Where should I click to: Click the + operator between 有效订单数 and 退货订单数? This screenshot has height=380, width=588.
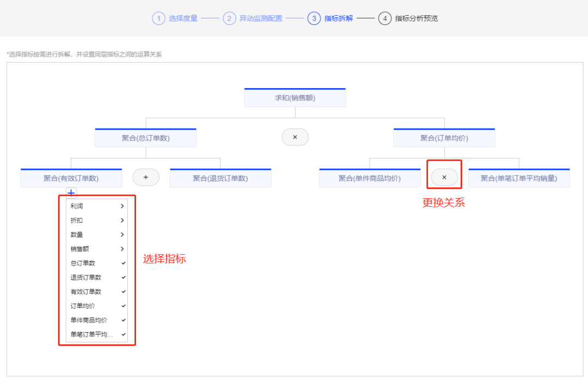(146, 177)
